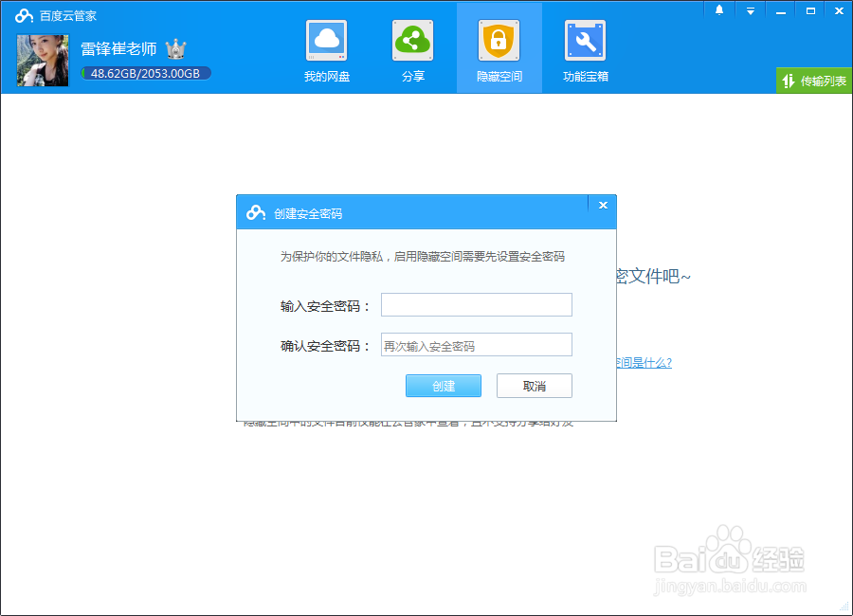Minimize the 百度云管家 window
Image resolution: width=853 pixels, height=616 pixels.
[x=781, y=10]
